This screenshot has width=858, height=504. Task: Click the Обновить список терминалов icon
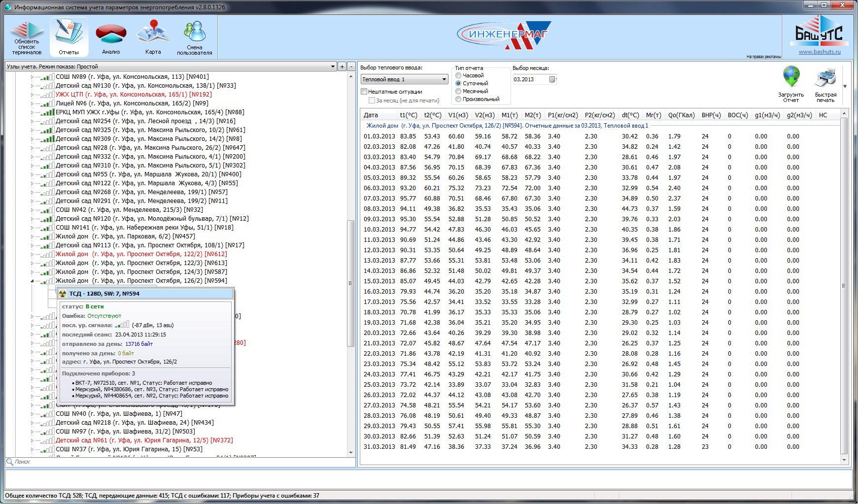(27, 37)
